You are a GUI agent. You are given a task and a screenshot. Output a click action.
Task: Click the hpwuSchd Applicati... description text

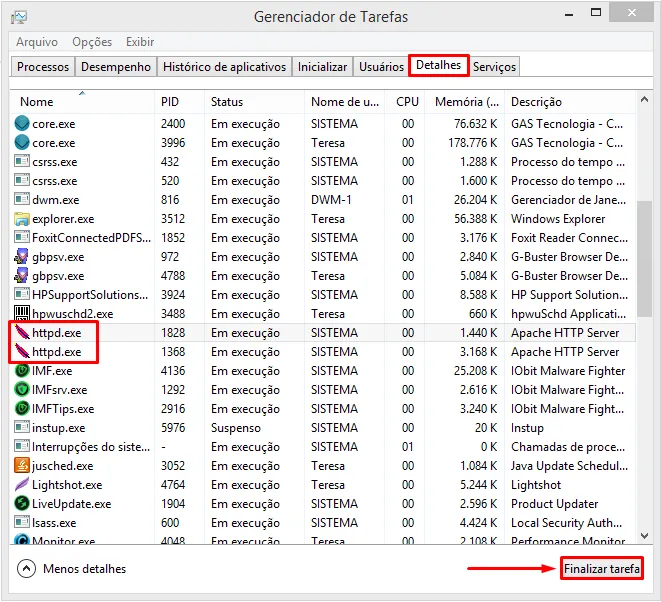[568, 314]
